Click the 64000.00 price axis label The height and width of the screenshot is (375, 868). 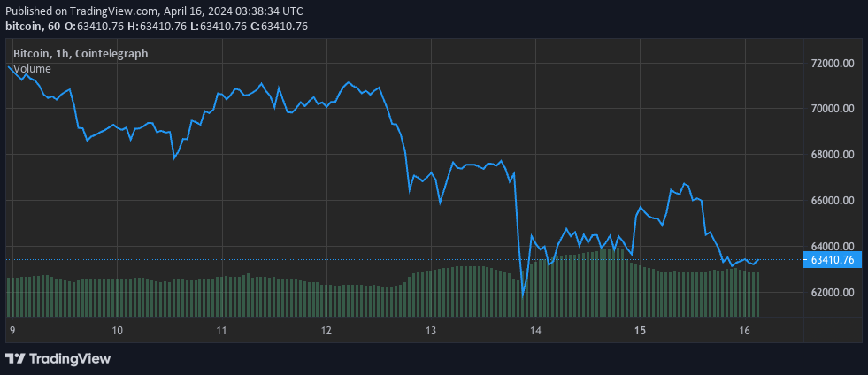[x=832, y=246]
